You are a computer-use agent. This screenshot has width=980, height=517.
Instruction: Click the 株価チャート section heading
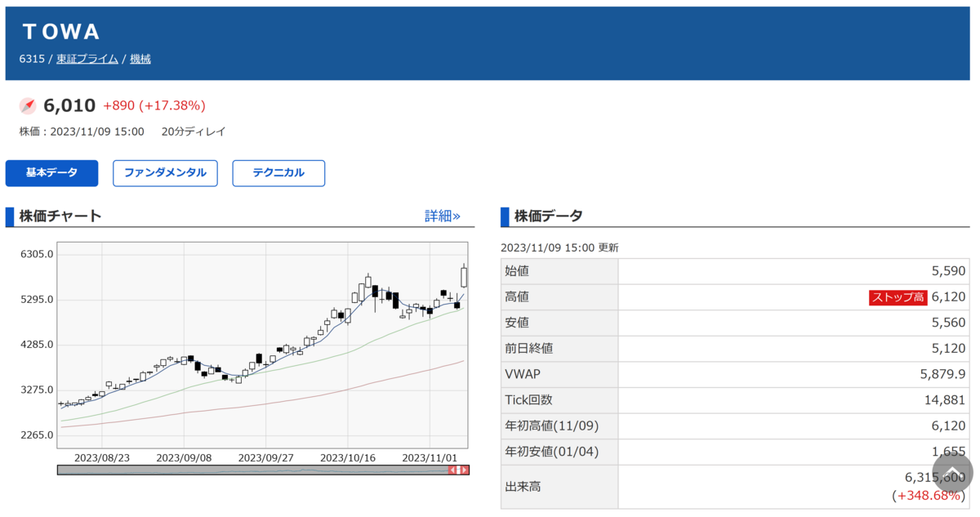coord(60,216)
